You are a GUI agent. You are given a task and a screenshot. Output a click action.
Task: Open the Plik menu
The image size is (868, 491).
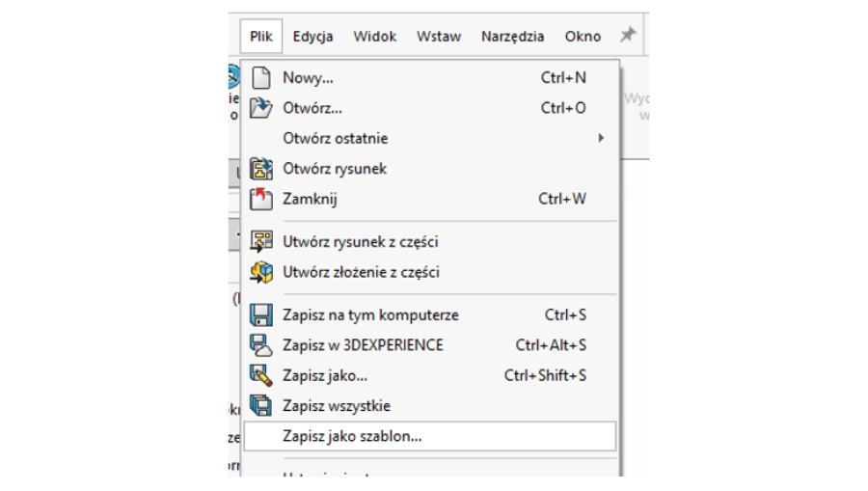[260, 36]
